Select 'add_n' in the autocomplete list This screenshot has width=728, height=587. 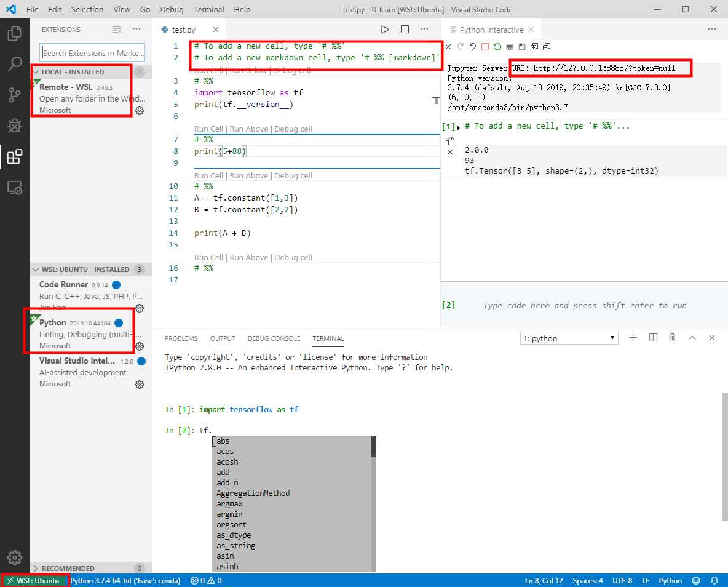pos(227,483)
